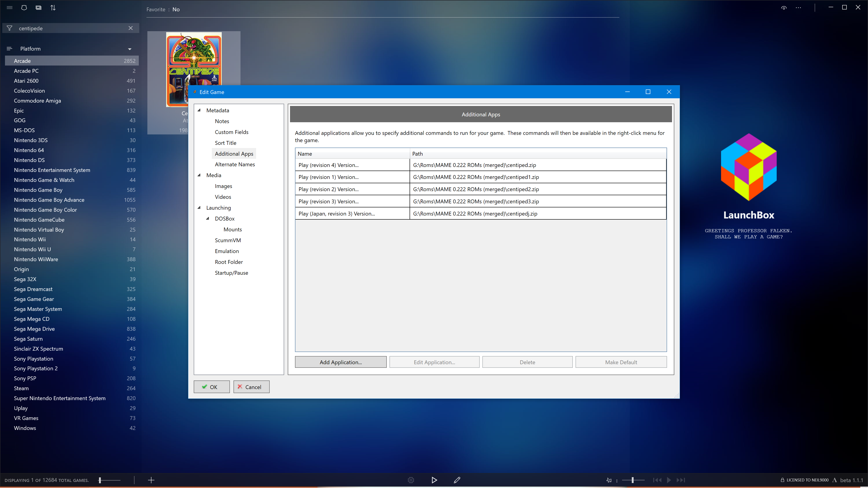Clear the centipede search filter
Image resolution: width=868 pixels, height=488 pixels.
pyautogui.click(x=131, y=28)
